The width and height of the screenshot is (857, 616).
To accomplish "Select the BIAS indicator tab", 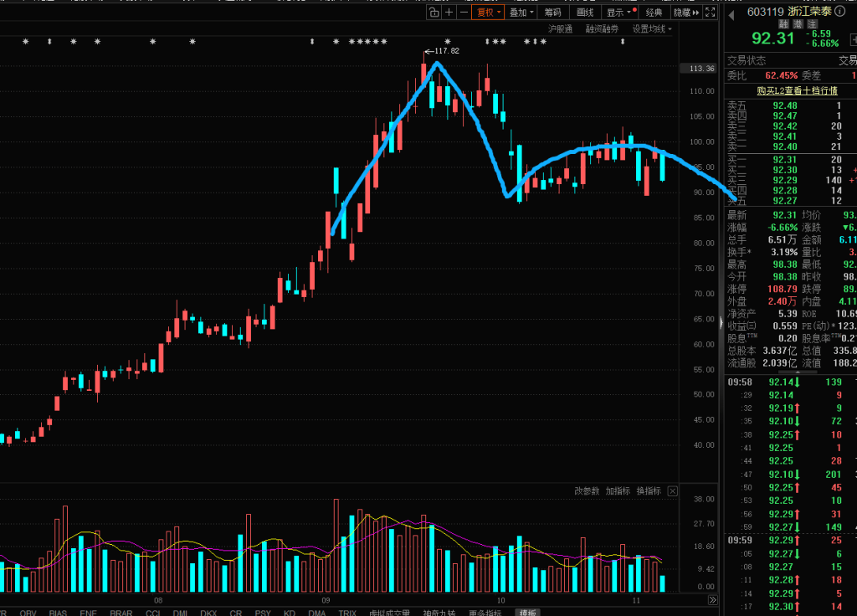I will [x=58, y=612].
